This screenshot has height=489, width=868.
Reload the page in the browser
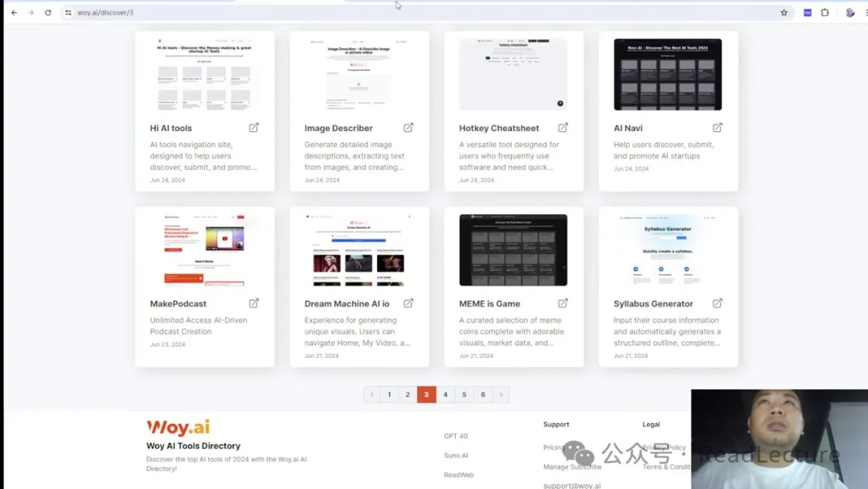[x=48, y=13]
